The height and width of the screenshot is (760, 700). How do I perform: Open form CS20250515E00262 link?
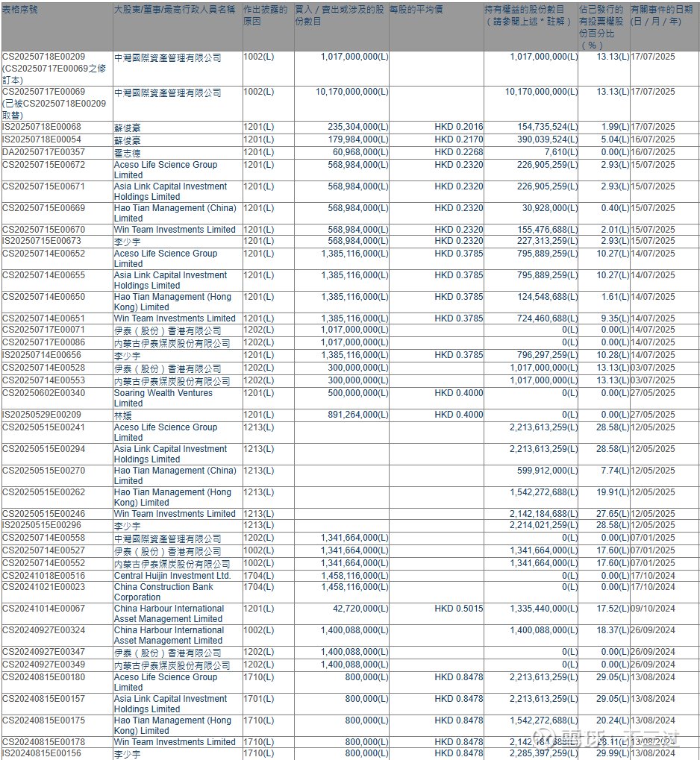[x=44, y=492]
